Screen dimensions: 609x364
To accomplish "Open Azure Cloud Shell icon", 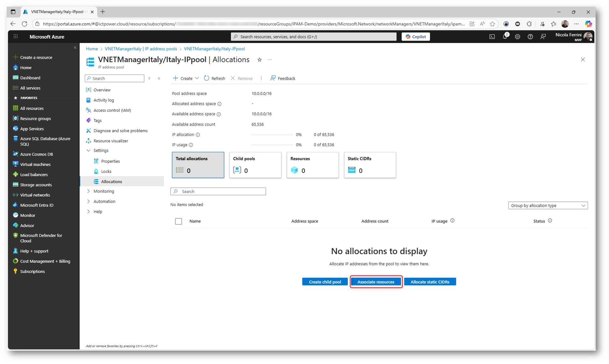I will point(492,37).
